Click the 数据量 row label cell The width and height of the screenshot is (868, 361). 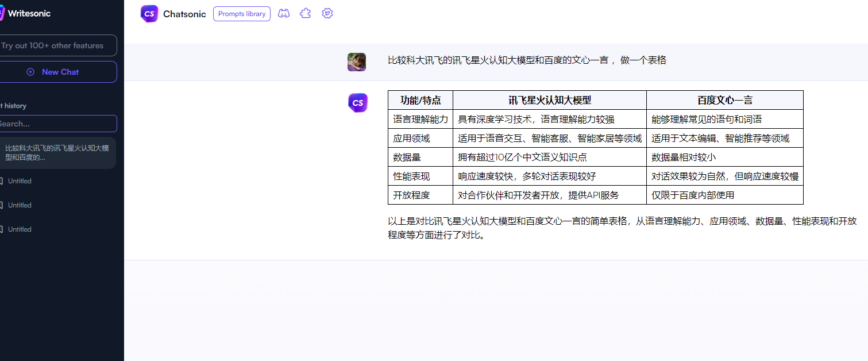click(421, 157)
